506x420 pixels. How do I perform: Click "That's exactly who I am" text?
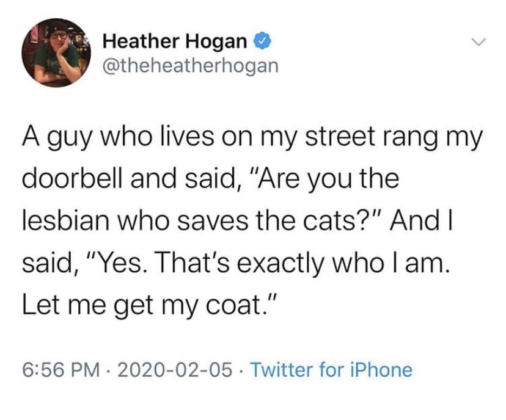click(x=301, y=263)
